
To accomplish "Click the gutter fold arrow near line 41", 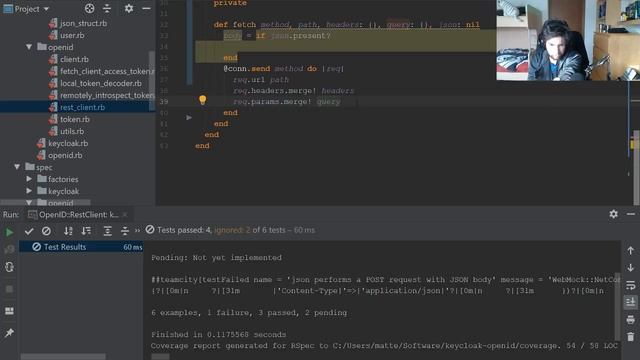I will (x=189, y=118).
